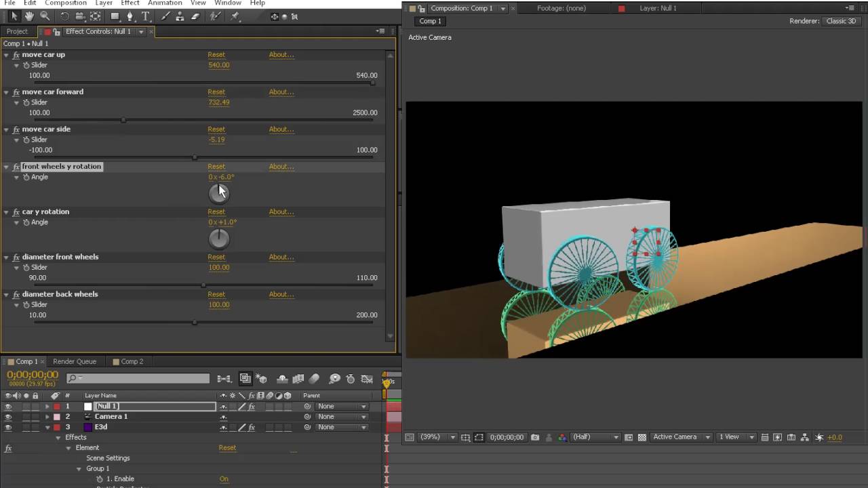Screen dimensions: 868x488
Task: Open Active Camera view dropdown
Action: (681, 437)
